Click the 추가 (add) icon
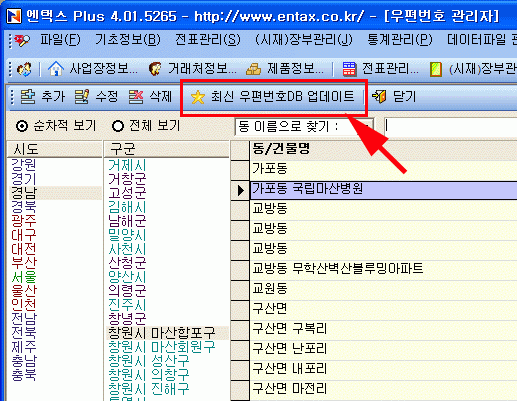This screenshot has height=401, width=517. coord(28,97)
